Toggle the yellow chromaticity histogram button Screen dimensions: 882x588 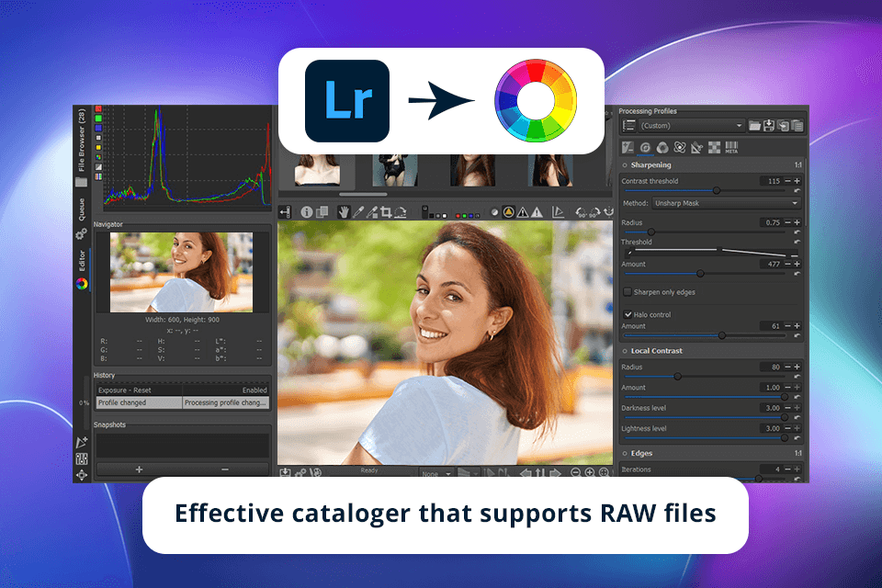(98, 147)
